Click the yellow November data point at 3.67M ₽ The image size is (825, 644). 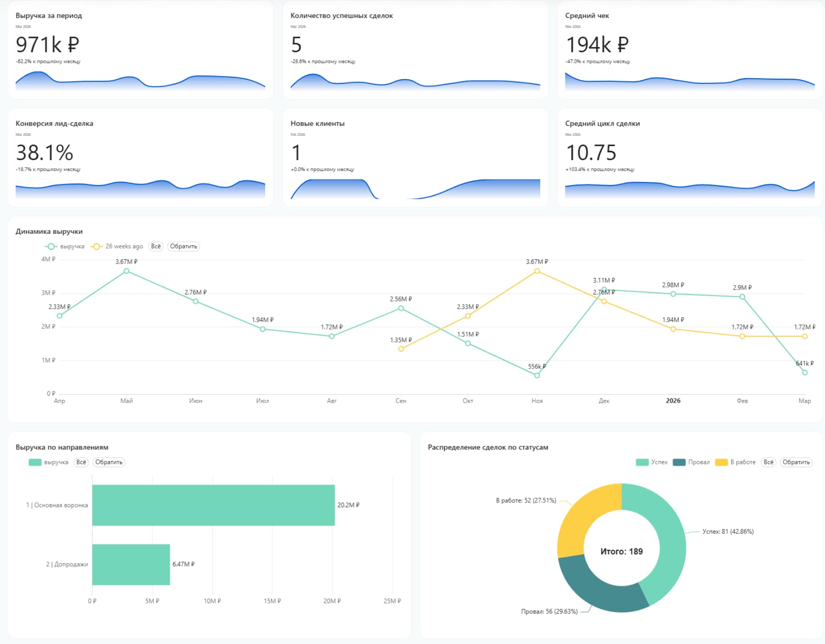pos(537,271)
